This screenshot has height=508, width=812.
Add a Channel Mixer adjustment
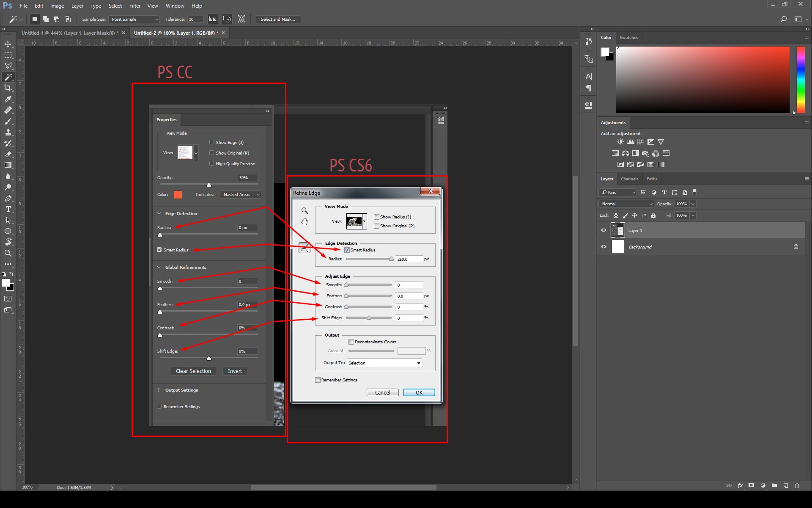pyautogui.click(x=656, y=153)
